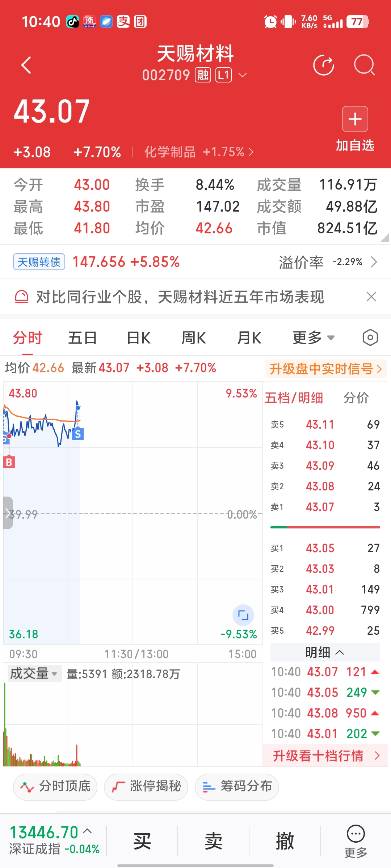
Task: Tap the 融 margin badge
Action: pyautogui.click(x=203, y=75)
